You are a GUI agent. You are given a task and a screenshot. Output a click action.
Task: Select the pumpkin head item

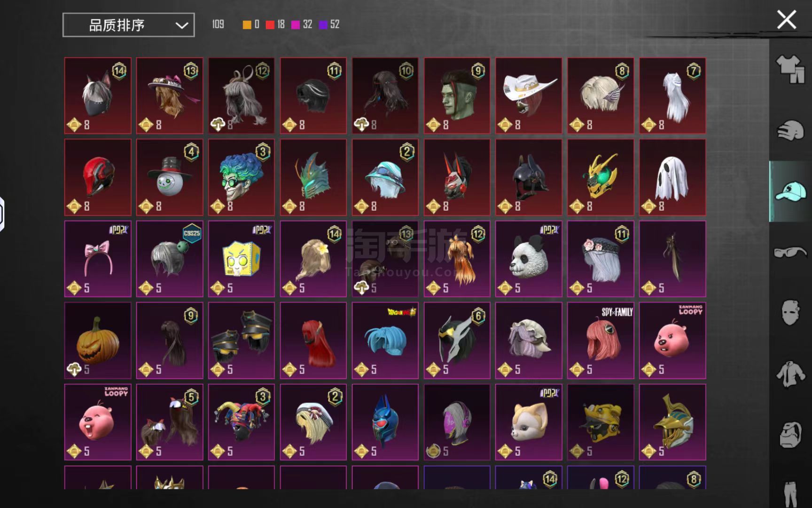[x=98, y=341]
